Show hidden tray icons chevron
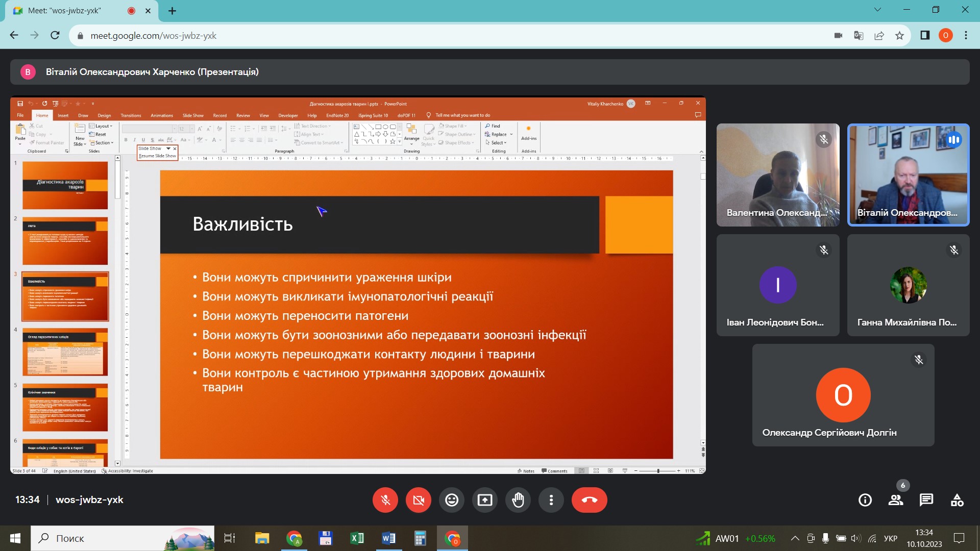980x551 pixels. click(795, 538)
